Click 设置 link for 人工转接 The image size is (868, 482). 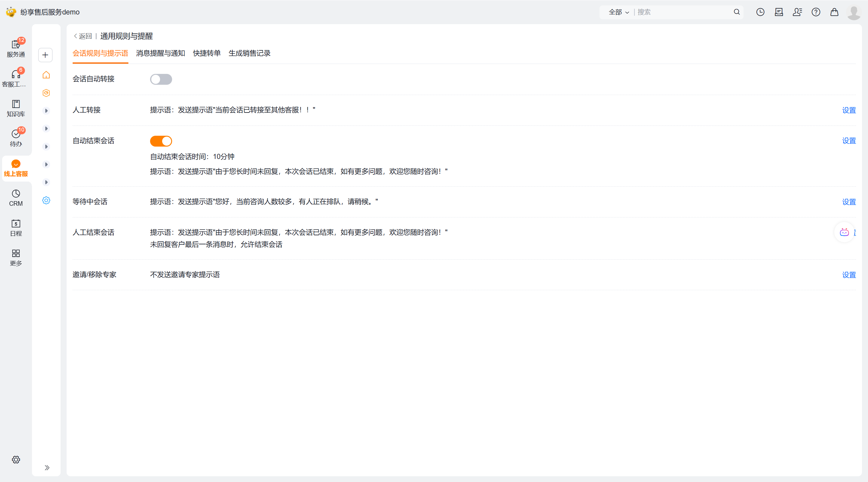[848, 110]
